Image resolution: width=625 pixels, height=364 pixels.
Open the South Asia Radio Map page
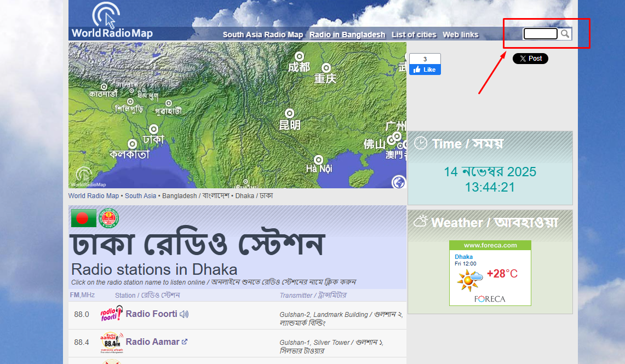[x=262, y=34]
